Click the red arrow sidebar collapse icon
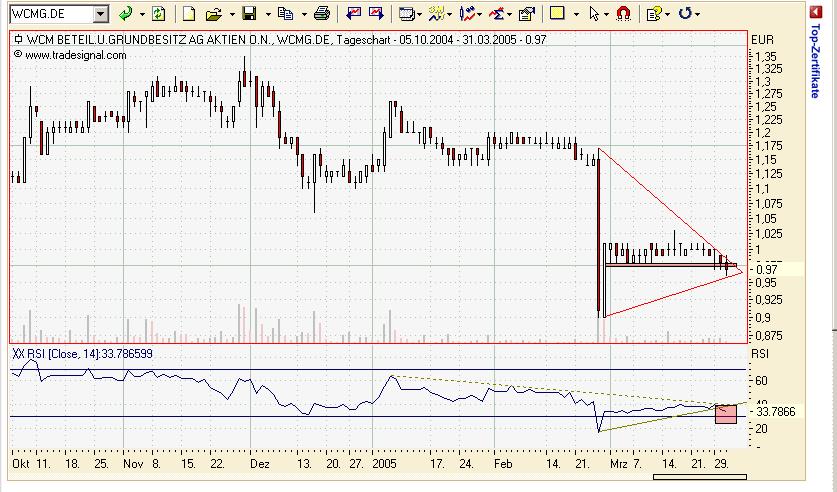The image size is (837, 492). pos(815,12)
